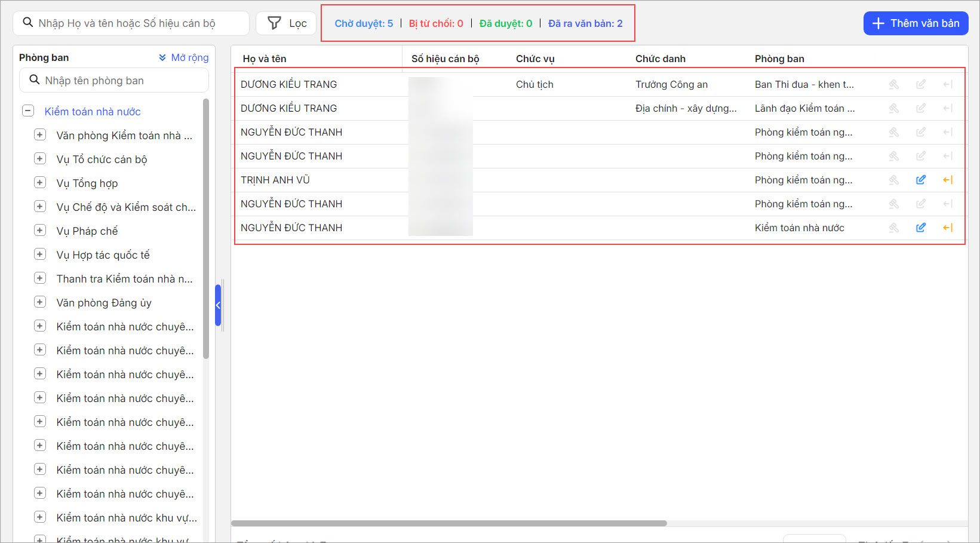980x543 pixels.
Task: Click the orange return arrow for TRỊNH ANH VŨ
Action: point(947,180)
